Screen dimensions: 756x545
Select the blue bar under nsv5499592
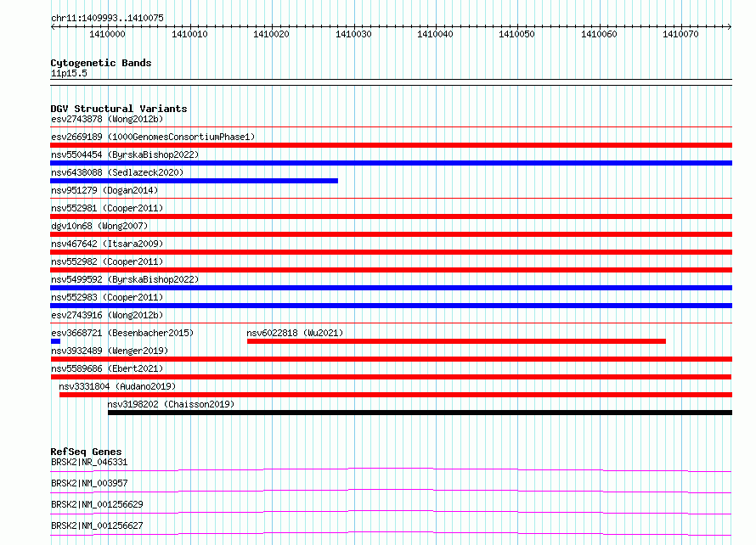(x=391, y=288)
